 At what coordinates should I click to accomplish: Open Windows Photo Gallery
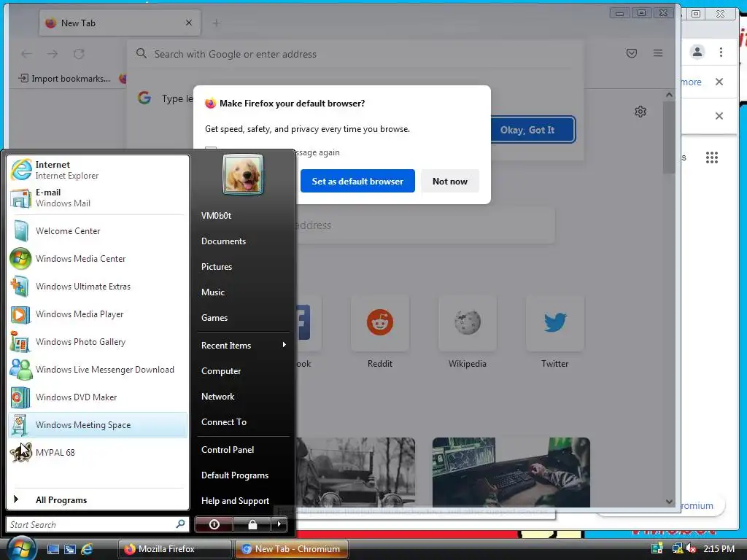click(98, 342)
